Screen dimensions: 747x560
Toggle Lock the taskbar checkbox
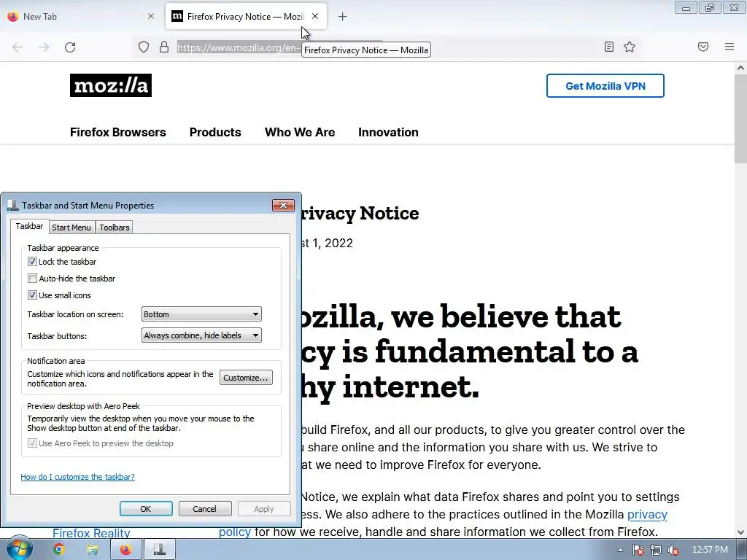(32, 262)
